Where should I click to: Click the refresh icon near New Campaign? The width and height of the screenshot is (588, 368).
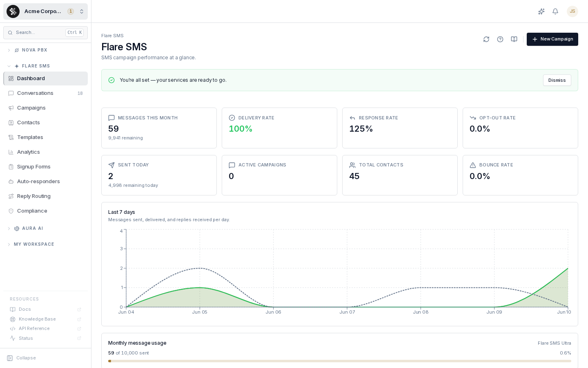tap(486, 39)
